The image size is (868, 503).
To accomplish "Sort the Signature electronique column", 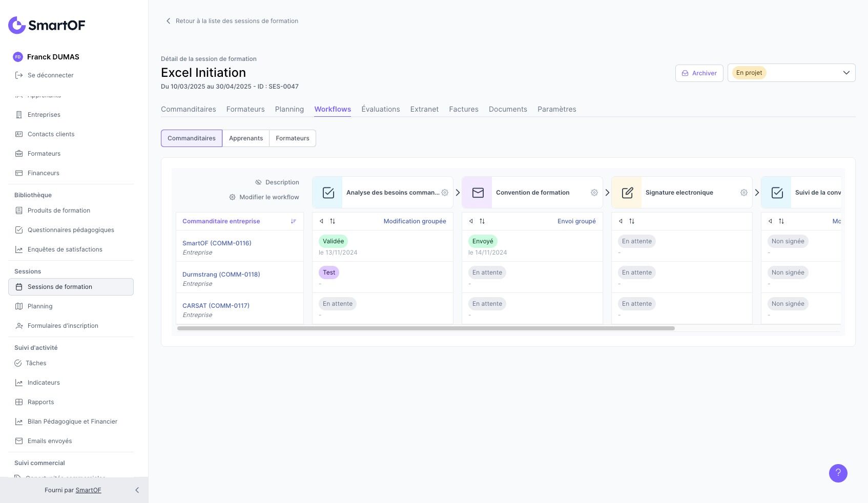I will 632,221.
